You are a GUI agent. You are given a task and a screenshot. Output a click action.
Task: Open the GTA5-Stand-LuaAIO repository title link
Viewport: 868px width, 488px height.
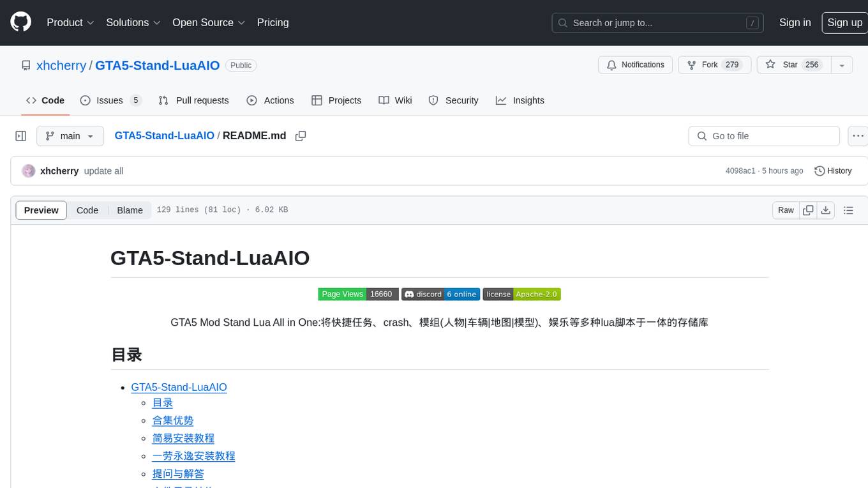point(158,65)
